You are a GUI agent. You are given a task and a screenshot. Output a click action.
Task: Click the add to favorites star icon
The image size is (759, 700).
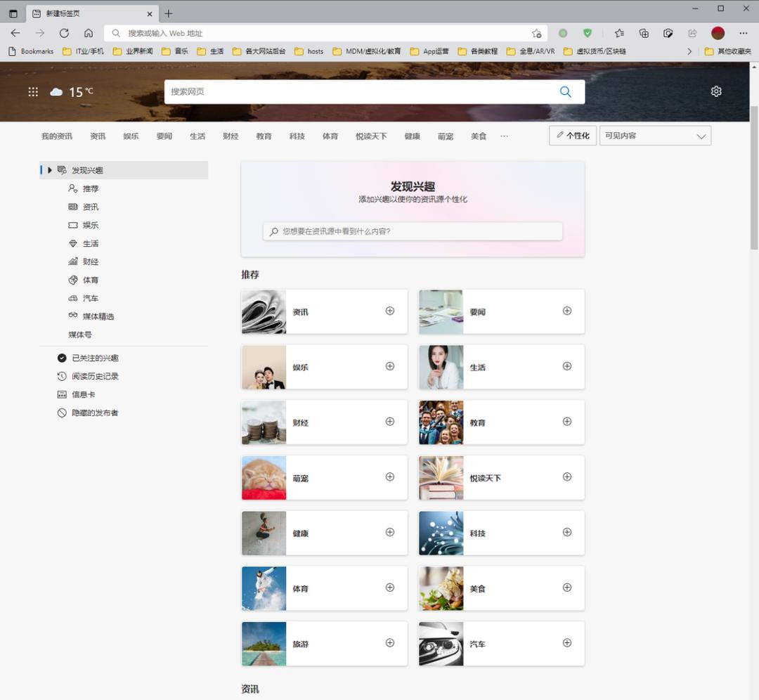(x=536, y=33)
